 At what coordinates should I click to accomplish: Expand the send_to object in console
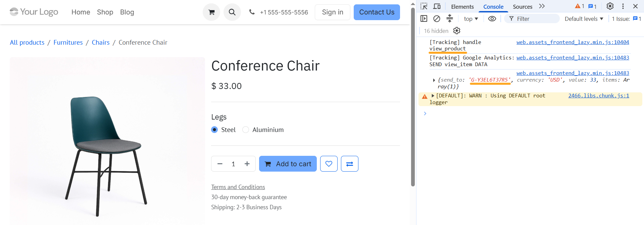click(434, 80)
